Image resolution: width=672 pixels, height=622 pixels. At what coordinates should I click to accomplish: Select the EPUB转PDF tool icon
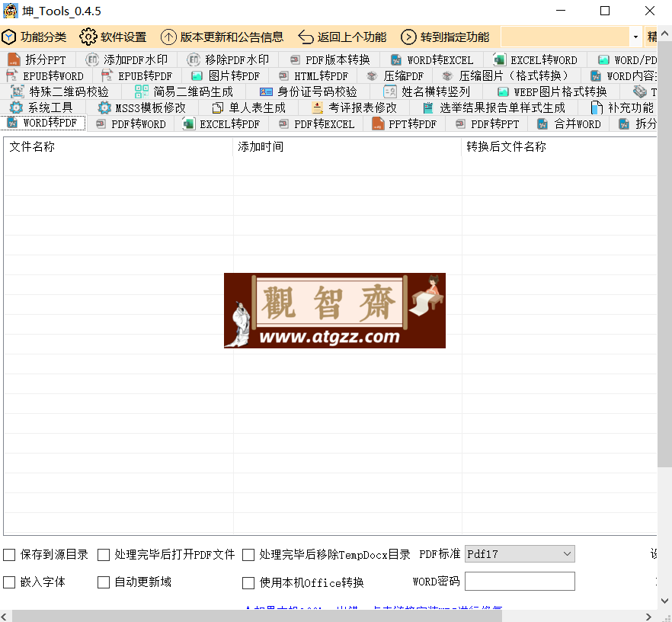[x=107, y=76]
